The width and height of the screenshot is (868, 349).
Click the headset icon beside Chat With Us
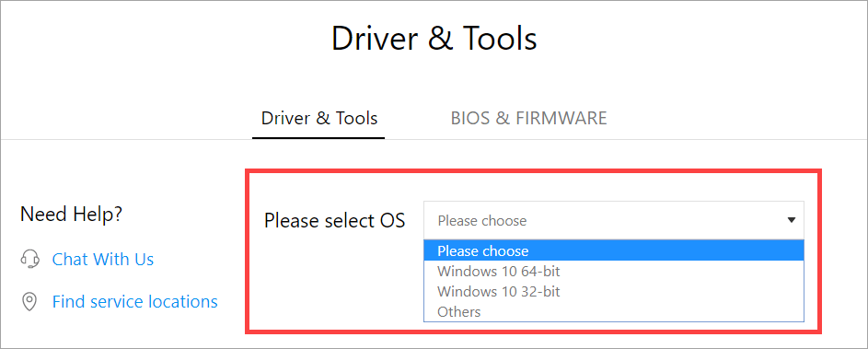tap(29, 259)
